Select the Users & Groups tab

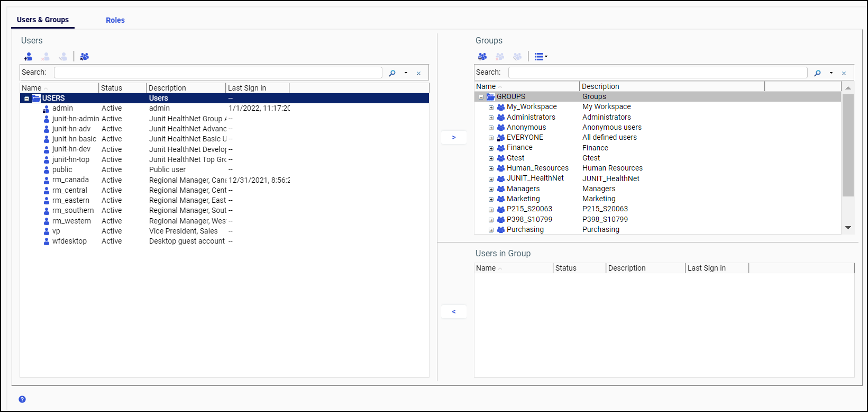tap(43, 20)
